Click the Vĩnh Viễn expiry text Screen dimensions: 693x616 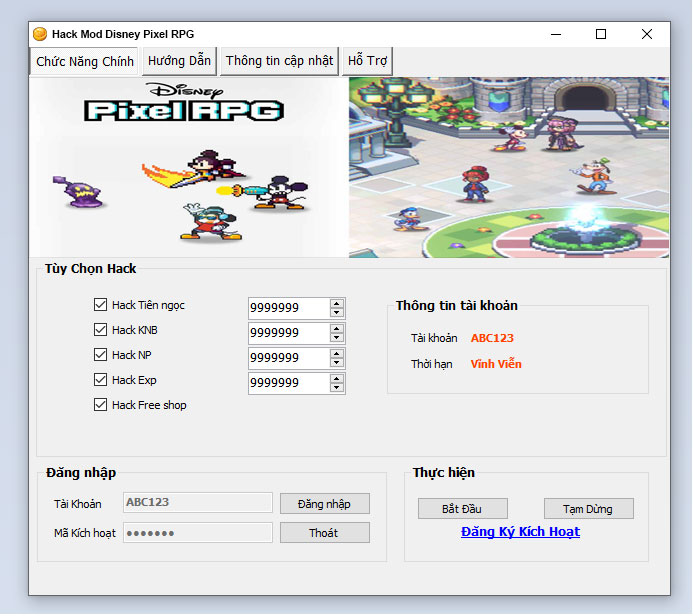tap(496, 364)
